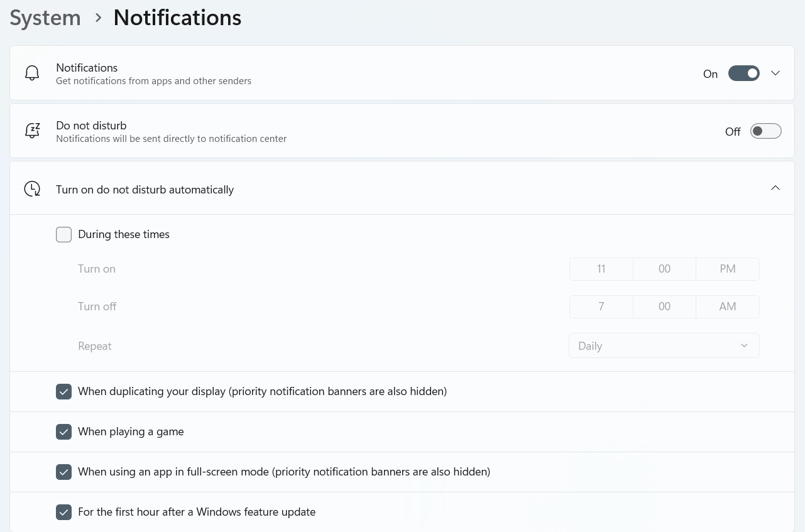Uncheck When duplicating your display option
The height and width of the screenshot is (532, 805).
click(x=64, y=392)
